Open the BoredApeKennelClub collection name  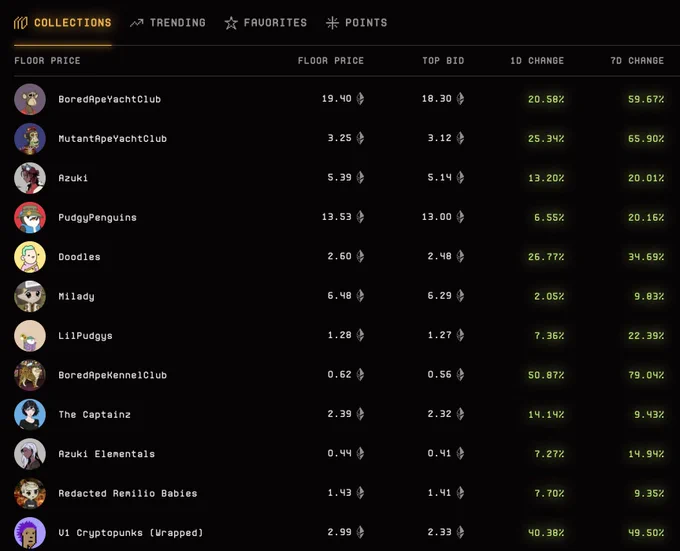coord(112,375)
